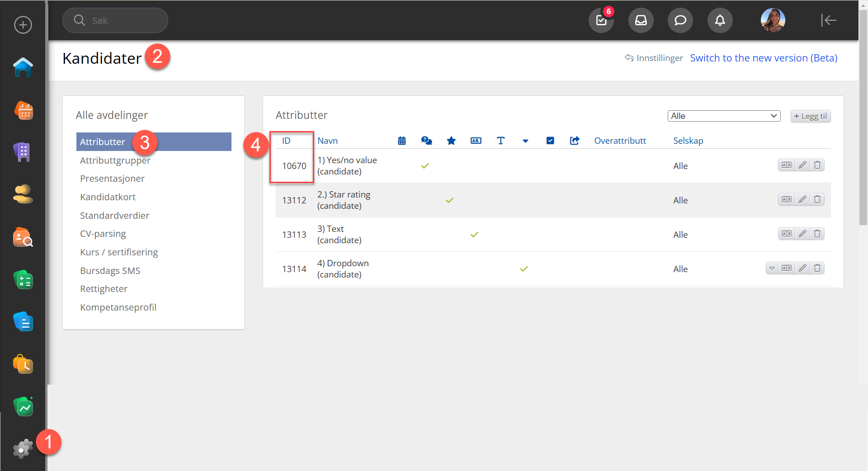Screen dimensions: 868x471
Task: Open the tasks icon with badge 6
Action: tap(601, 20)
